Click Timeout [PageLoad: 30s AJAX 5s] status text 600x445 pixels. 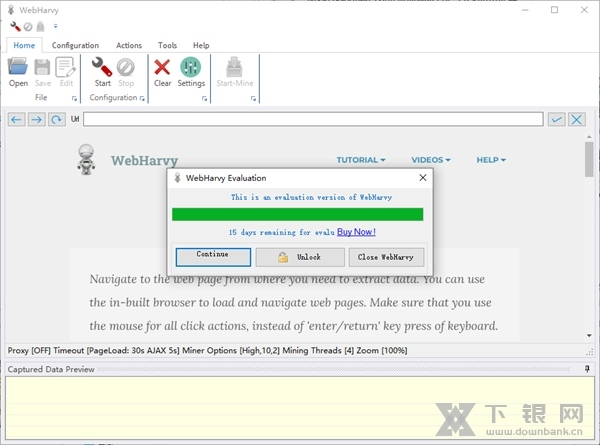[116, 350]
